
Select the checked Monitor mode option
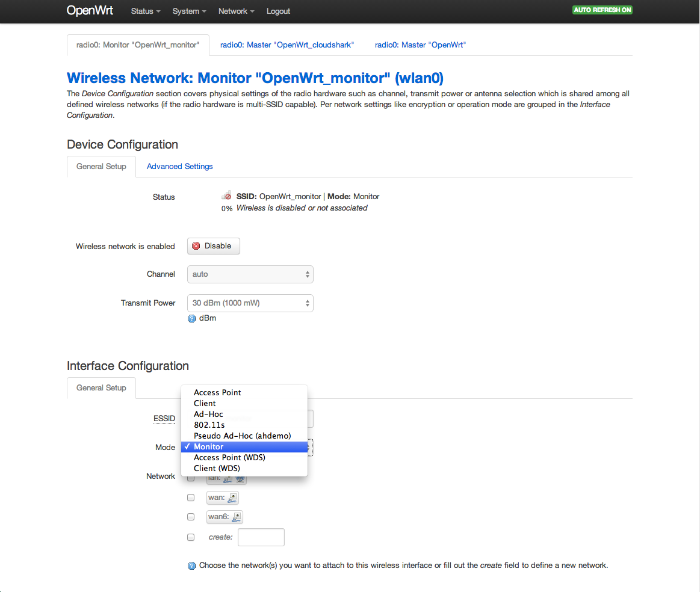[x=244, y=446]
